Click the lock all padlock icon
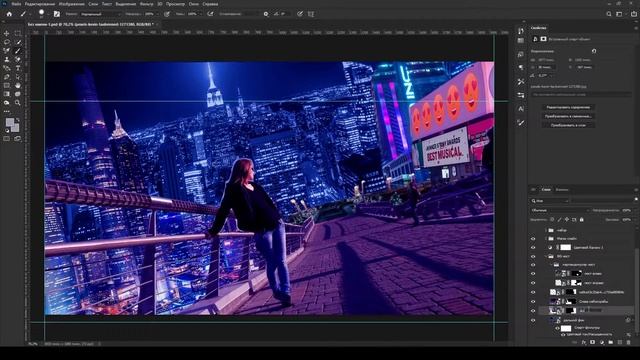Viewport: 640px width, 360px height. click(x=582, y=220)
